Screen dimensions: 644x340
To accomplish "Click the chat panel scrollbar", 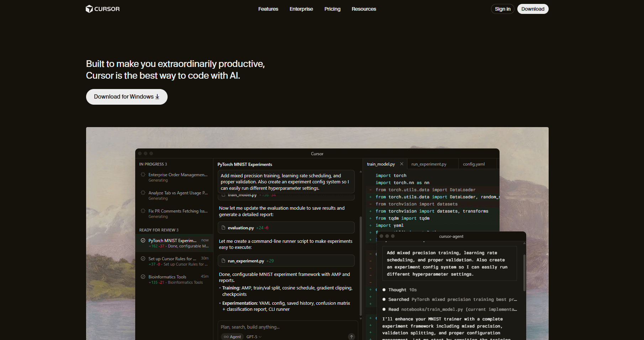I will click(x=361, y=266).
